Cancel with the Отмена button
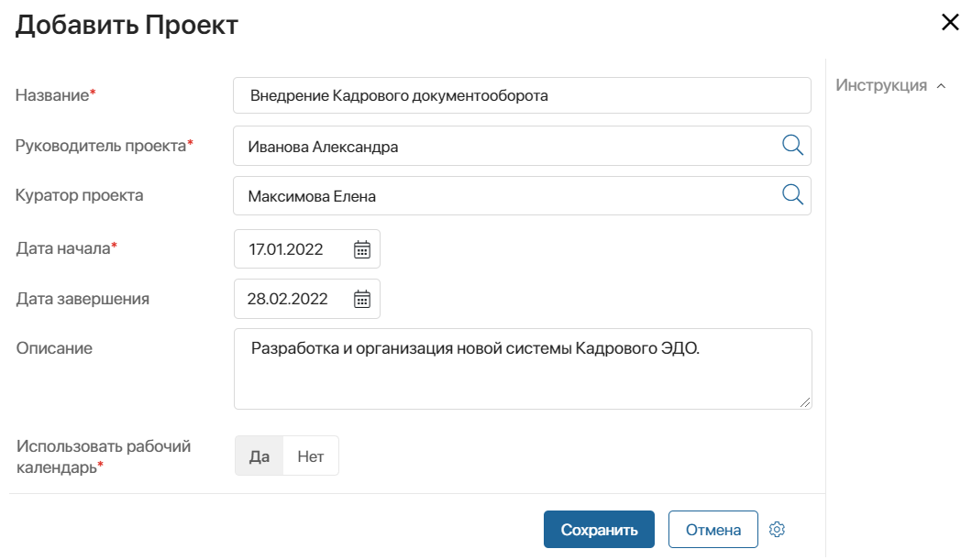This screenshot has height=560, width=972. coord(712,530)
